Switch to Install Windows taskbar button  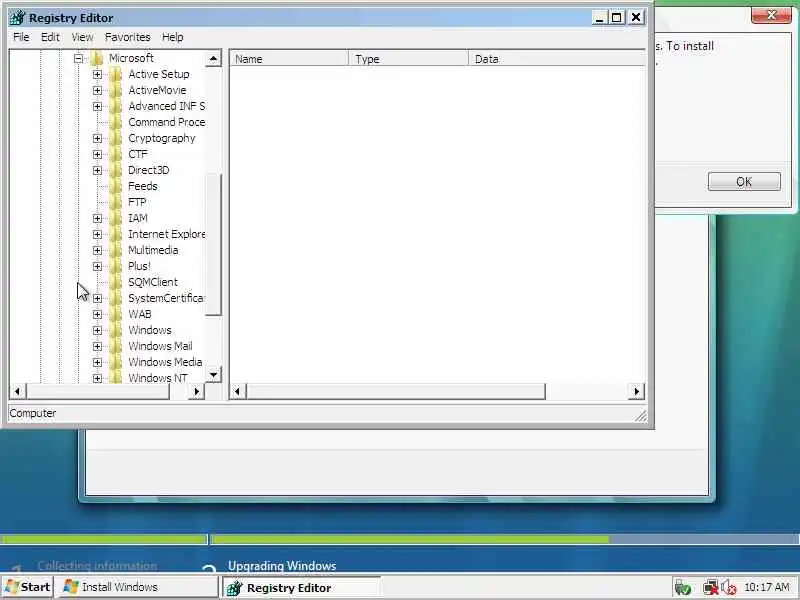pos(137,587)
